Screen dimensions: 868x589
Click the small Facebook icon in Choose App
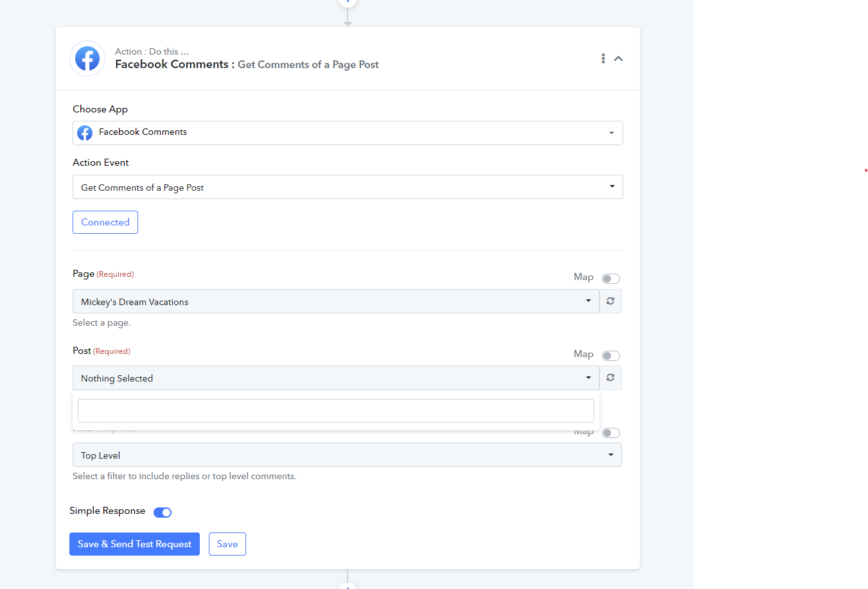85,133
